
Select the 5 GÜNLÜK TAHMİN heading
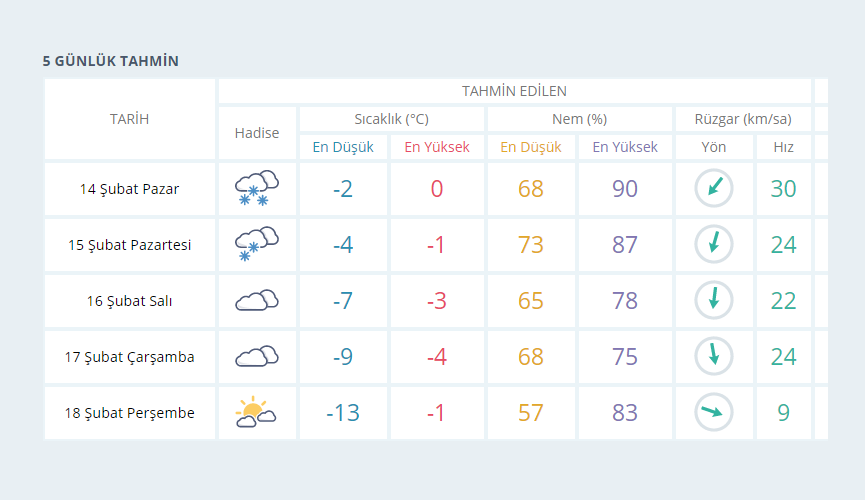[111, 61]
